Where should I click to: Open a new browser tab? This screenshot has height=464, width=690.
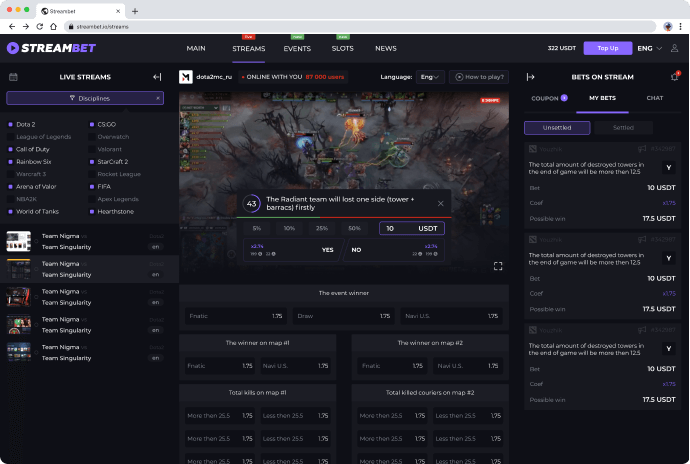coord(135,11)
